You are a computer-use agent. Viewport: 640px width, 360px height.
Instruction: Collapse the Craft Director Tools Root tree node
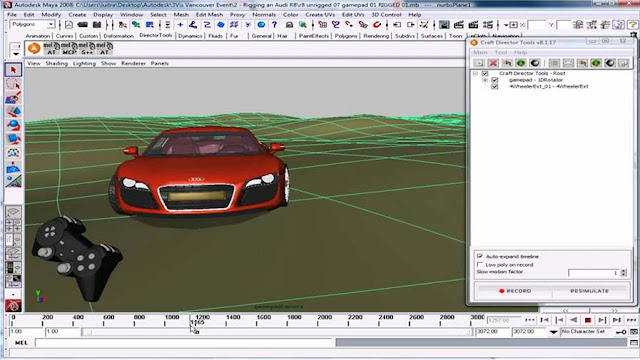click(x=476, y=73)
